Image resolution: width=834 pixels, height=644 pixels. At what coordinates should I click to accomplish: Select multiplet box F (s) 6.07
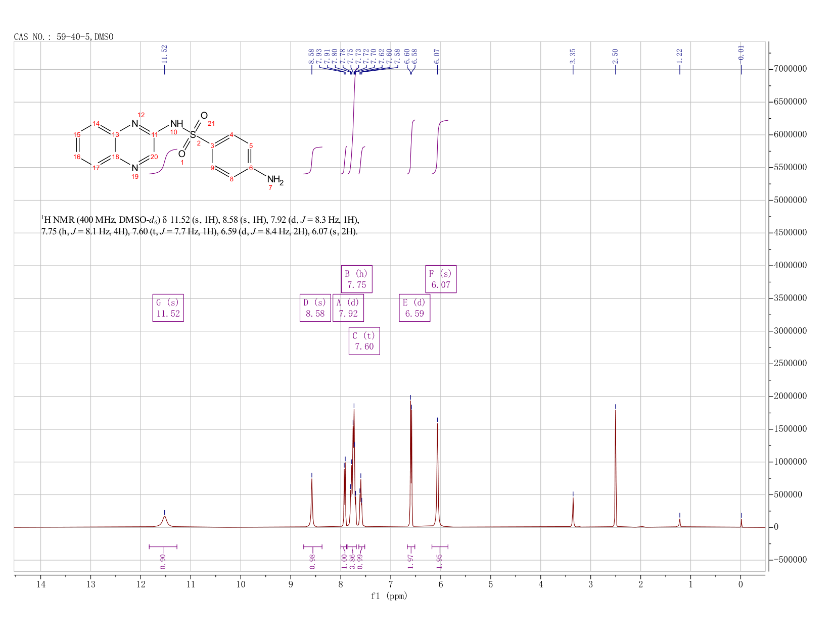[441, 279]
